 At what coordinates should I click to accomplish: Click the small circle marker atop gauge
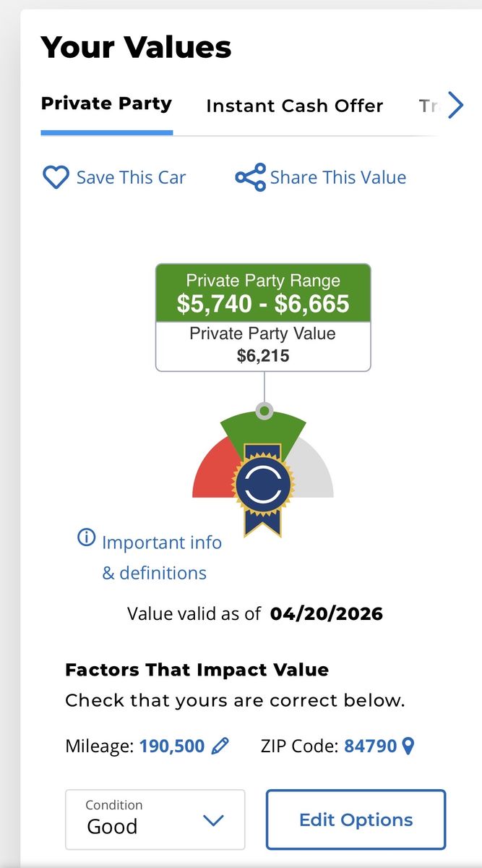[x=264, y=412]
